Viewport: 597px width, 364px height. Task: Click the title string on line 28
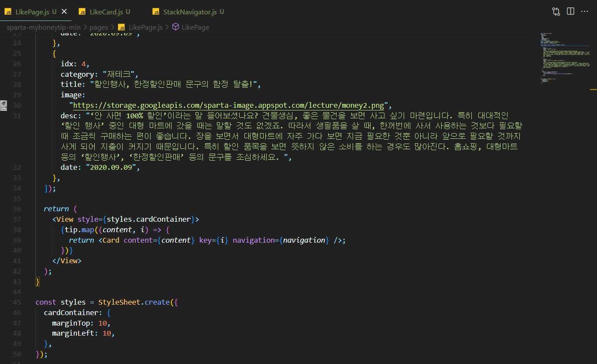173,85
